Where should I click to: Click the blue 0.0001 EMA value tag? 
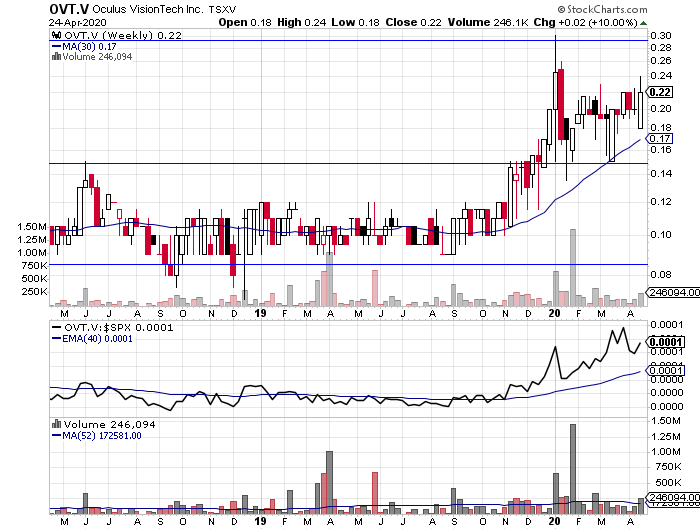tap(665, 370)
